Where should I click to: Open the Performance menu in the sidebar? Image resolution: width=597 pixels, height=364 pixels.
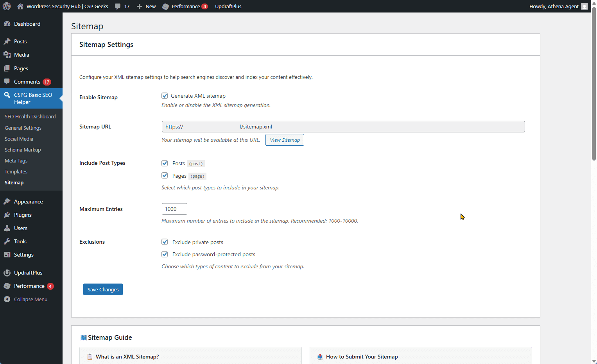click(29, 286)
